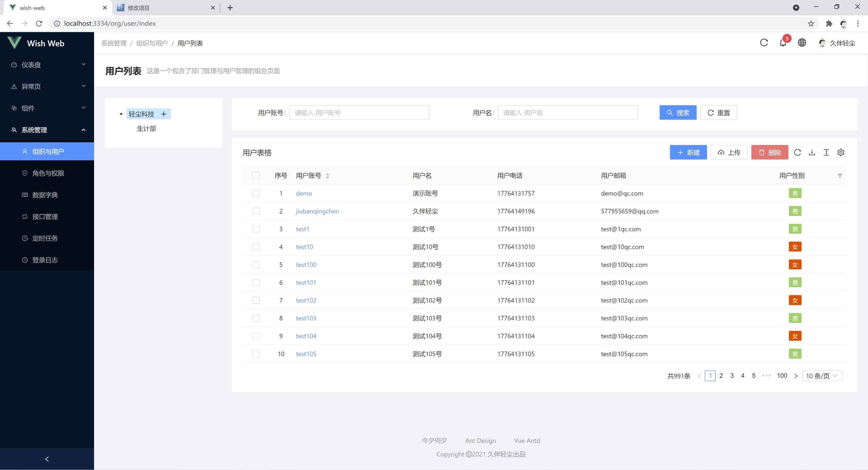The width and height of the screenshot is (868, 470).
Task: Select 组织与用户 menu item
Action: point(47,152)
